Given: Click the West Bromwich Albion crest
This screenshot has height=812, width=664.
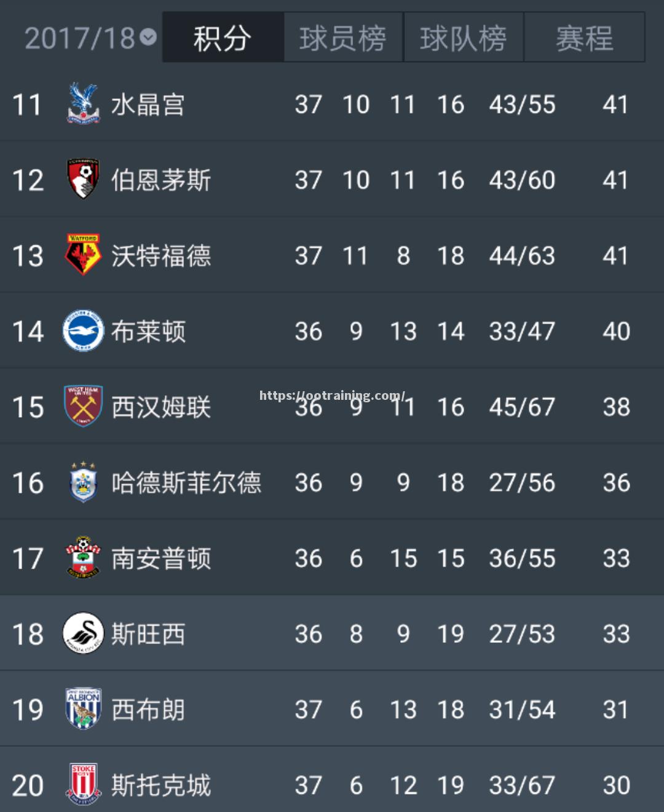Looking at the screenshot, I should [x=83, y=709].
